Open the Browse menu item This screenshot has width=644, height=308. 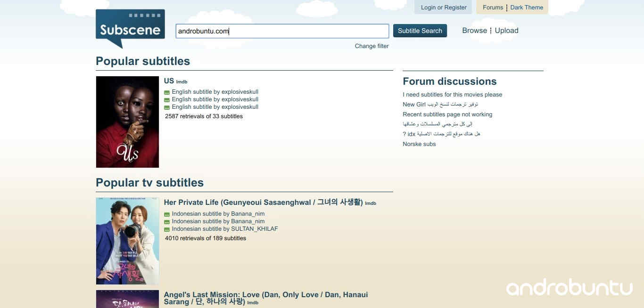click(474, 31)
